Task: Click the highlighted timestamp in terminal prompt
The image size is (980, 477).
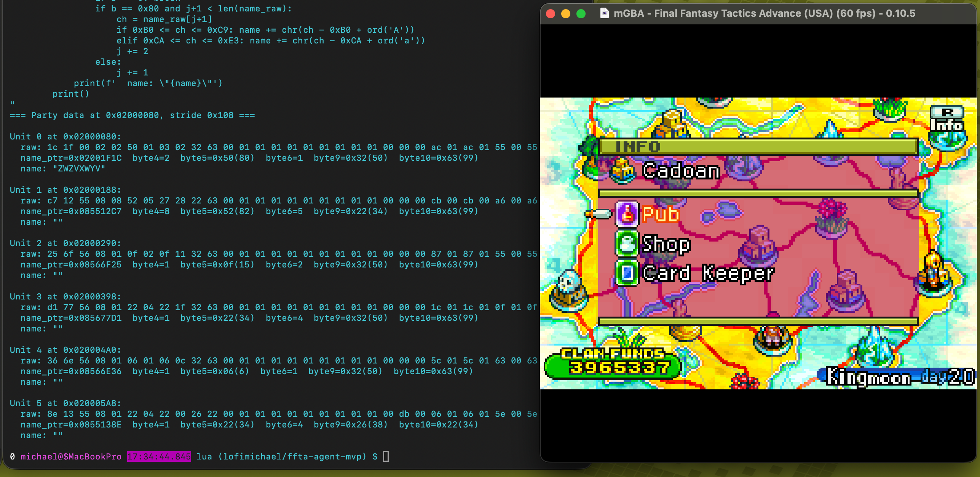Action: (159, 456)
